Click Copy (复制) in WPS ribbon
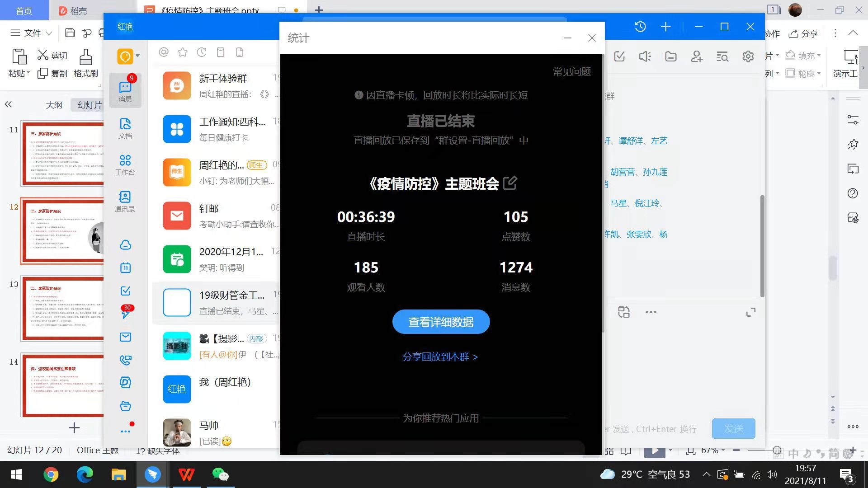Viewport: 868px width, 488px height. coord(52,73)
